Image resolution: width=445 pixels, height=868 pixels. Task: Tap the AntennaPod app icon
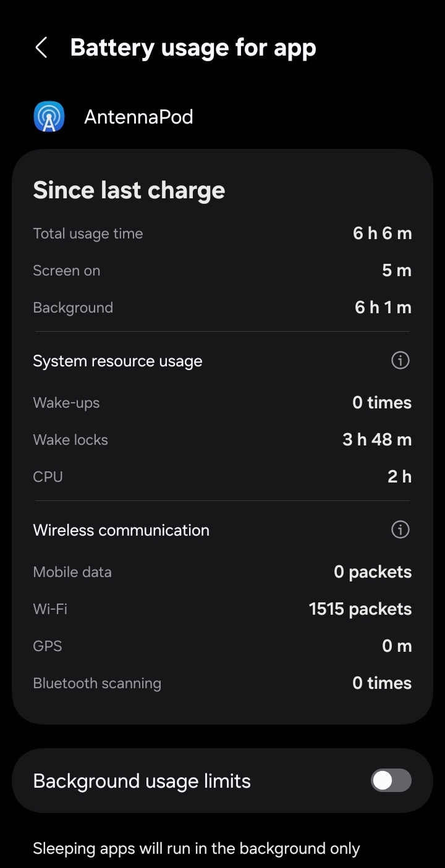coord(49,117)
